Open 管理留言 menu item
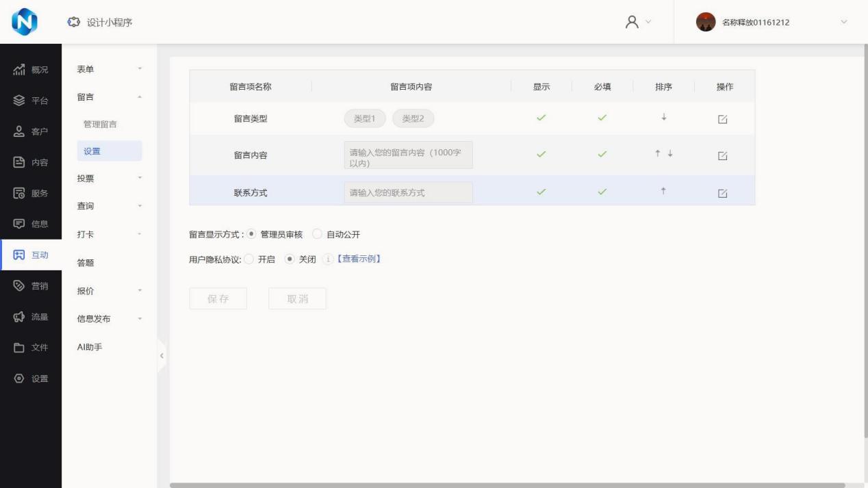 100,124
